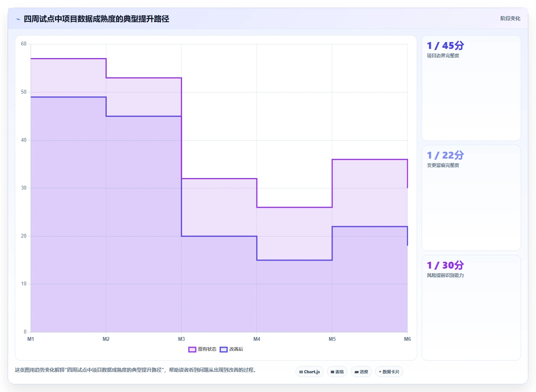This screenshot has height=392, width=536.
Task: Select the 进度 tag chip
Action: (361, 372)
